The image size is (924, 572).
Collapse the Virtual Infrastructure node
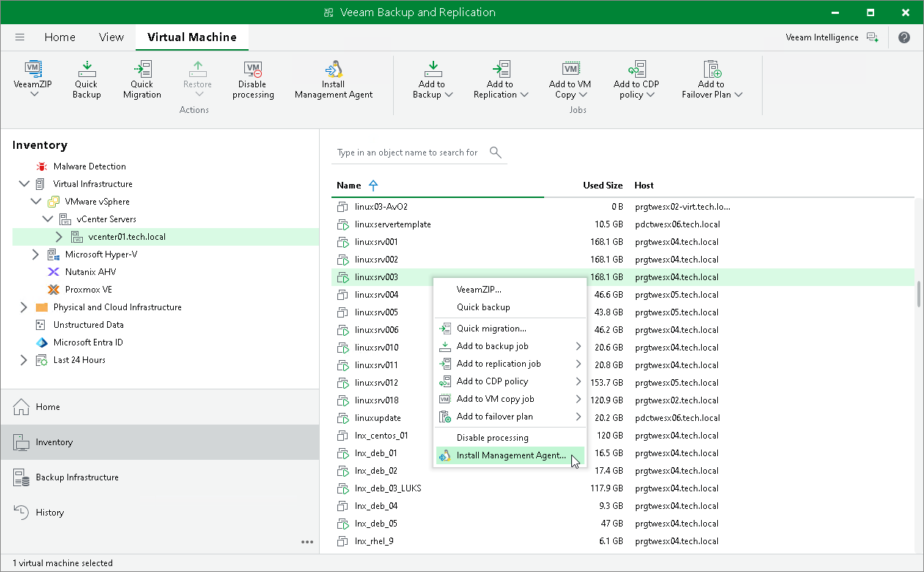[x=24, y=184]
